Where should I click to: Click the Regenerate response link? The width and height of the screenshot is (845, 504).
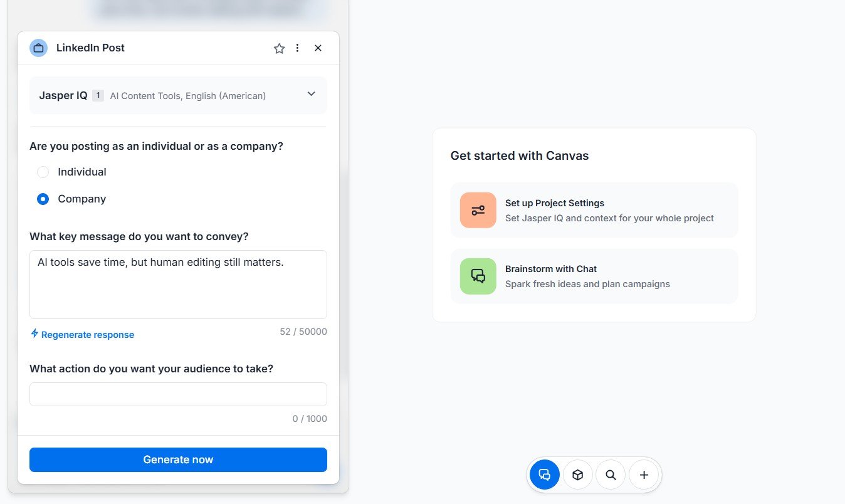pos(88,335)
